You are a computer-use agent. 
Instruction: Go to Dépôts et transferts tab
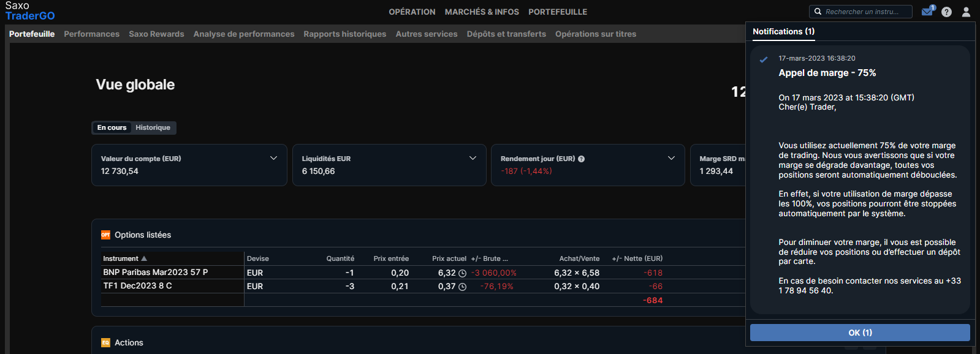tap(506, 34)
